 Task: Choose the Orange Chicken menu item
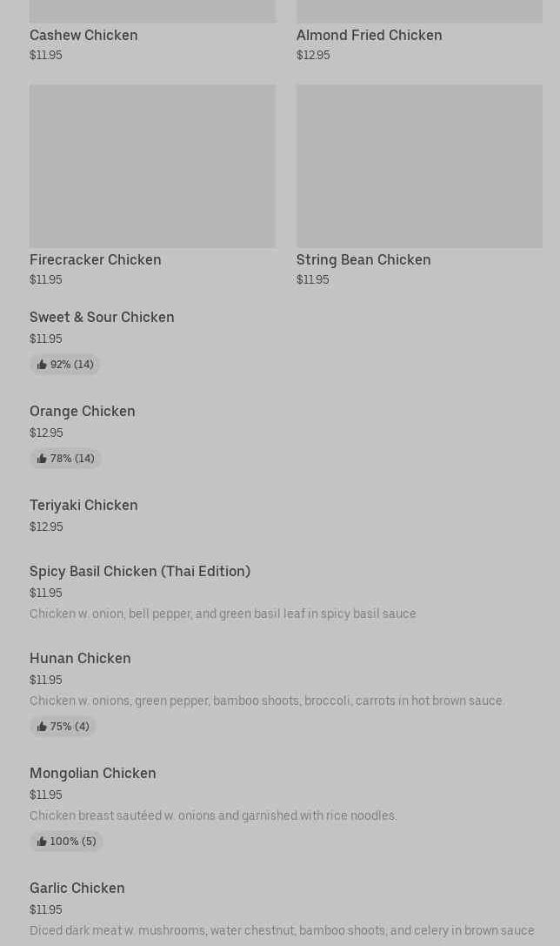pos(83,411)
